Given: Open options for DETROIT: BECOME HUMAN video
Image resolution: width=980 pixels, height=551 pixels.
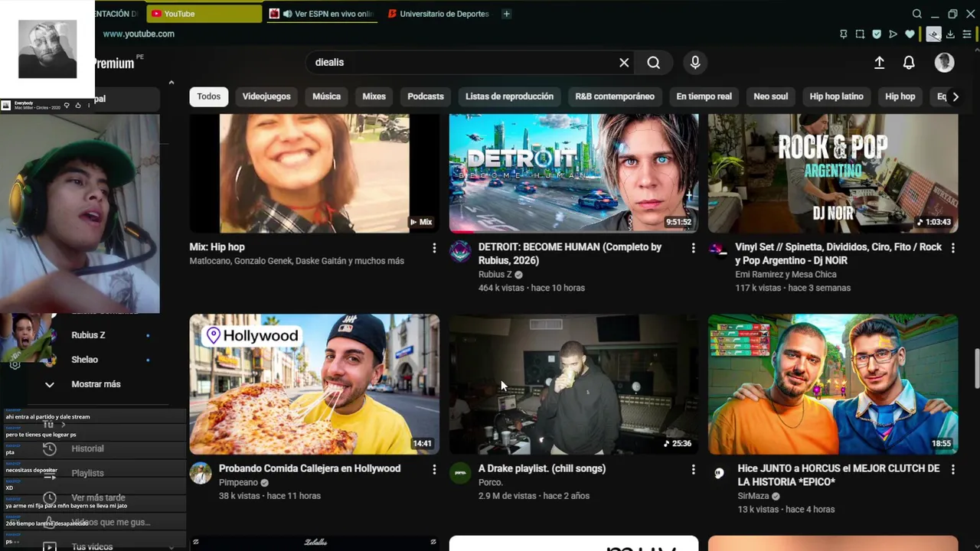Looking at the screenshot, I should [x=693, y=248].
